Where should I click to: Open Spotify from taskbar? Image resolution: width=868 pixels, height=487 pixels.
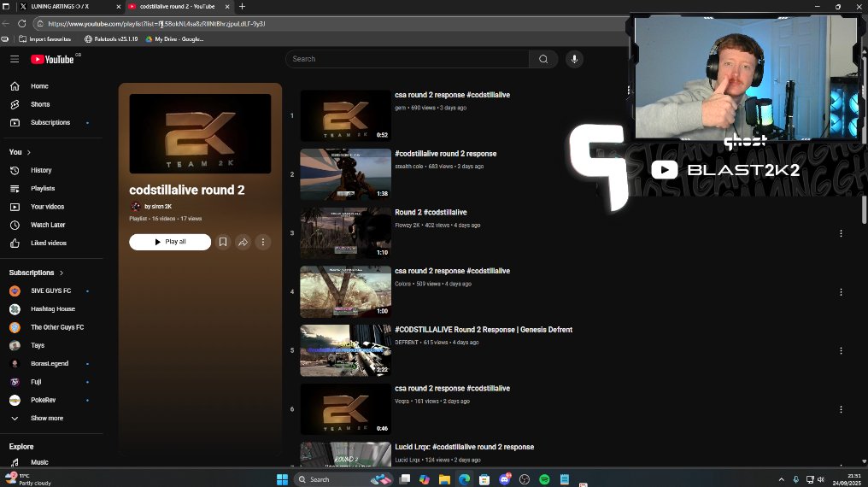(x=544, y=479)
